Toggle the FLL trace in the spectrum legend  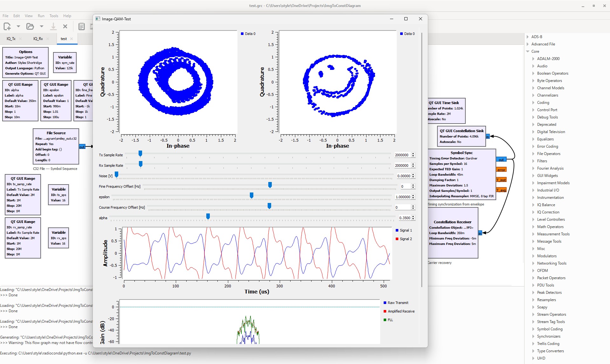pos(388,320)
